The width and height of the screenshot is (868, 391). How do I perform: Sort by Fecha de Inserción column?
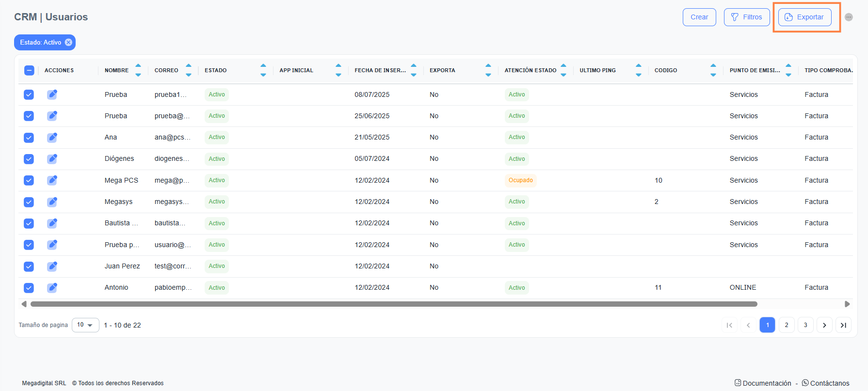[414, 70]
